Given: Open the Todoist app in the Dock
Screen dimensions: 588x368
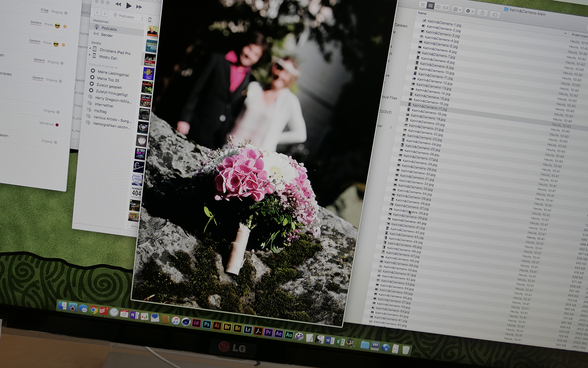Looking at the screenshot, I should point(104,311).
